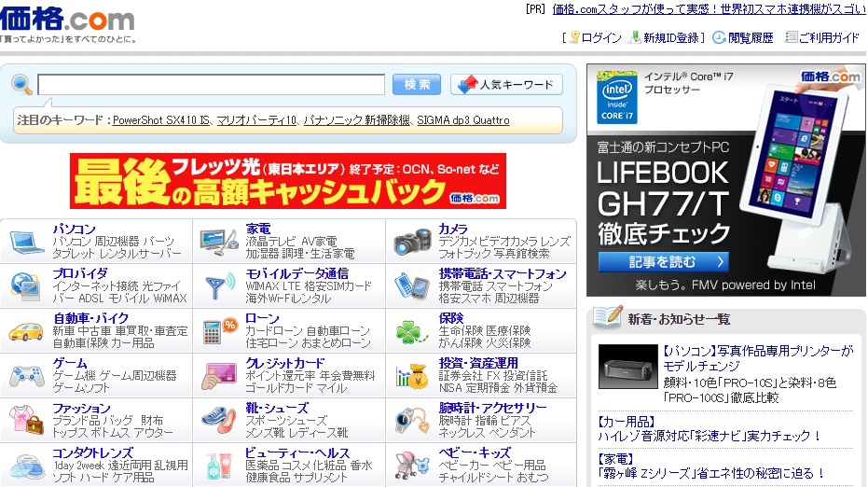The width and height of the screenshot is (868, 487).
Task: Open the game controller icon for ゲーム
Action: (x=26, y=377)
